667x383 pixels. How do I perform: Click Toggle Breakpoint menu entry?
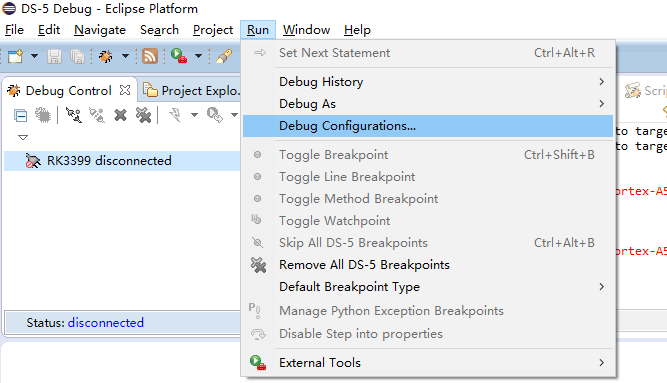coord(428,155)
